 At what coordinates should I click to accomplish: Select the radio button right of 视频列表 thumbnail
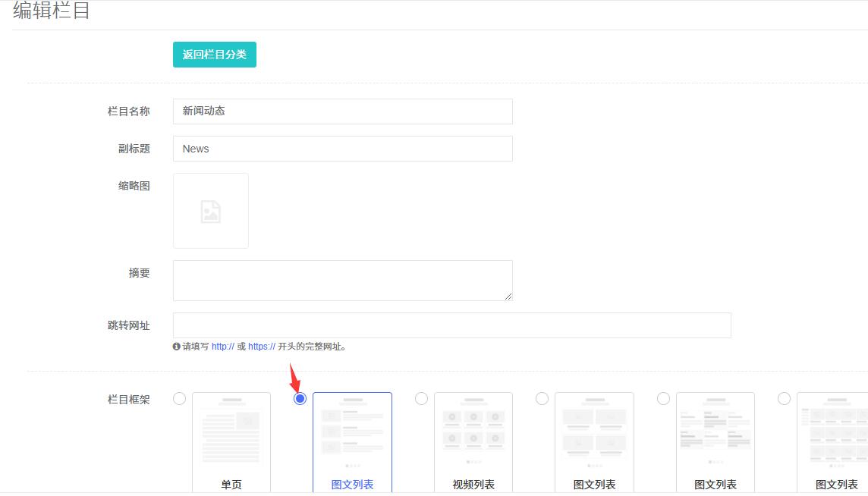(542, 399)
